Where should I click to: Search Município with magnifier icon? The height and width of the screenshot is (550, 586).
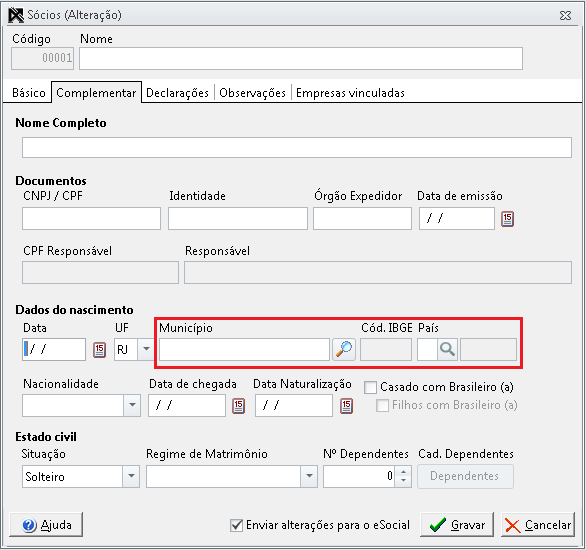tap(344, 349)
